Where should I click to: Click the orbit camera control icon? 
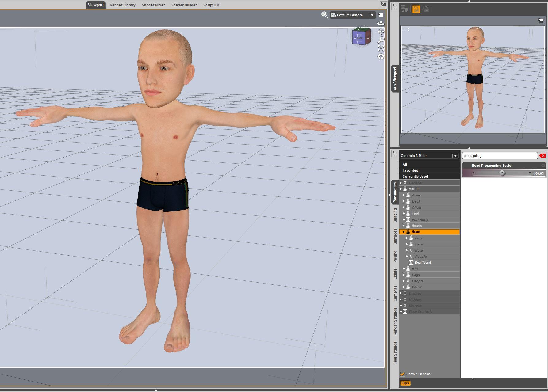(381, 23)
